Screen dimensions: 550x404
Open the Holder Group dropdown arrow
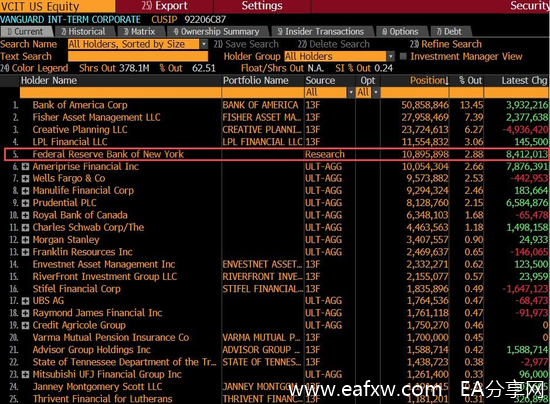coord(390,56)
